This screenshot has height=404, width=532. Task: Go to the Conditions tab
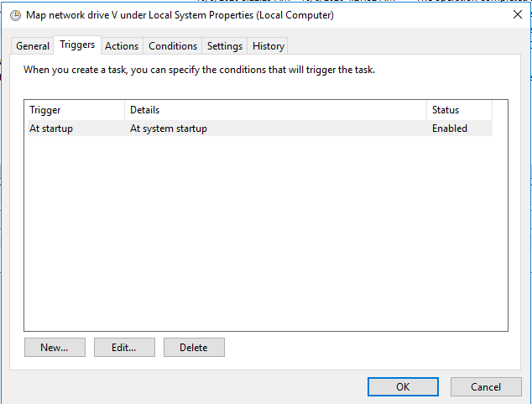(173, 46)
